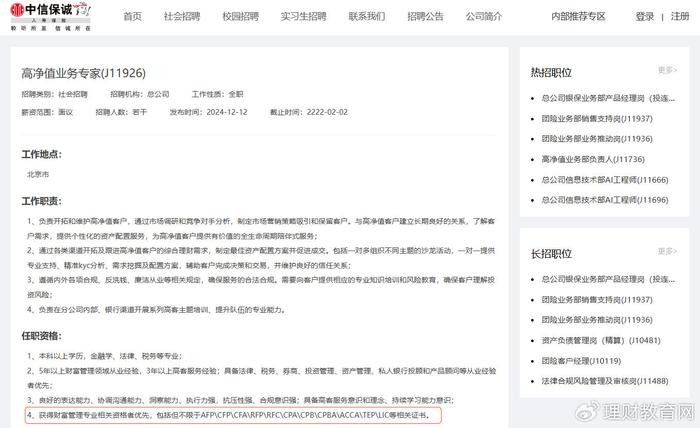The width and height of the screenshot is (700, 428).
Task: Click the 中信保诚 company logo
Action: (50, 17)
